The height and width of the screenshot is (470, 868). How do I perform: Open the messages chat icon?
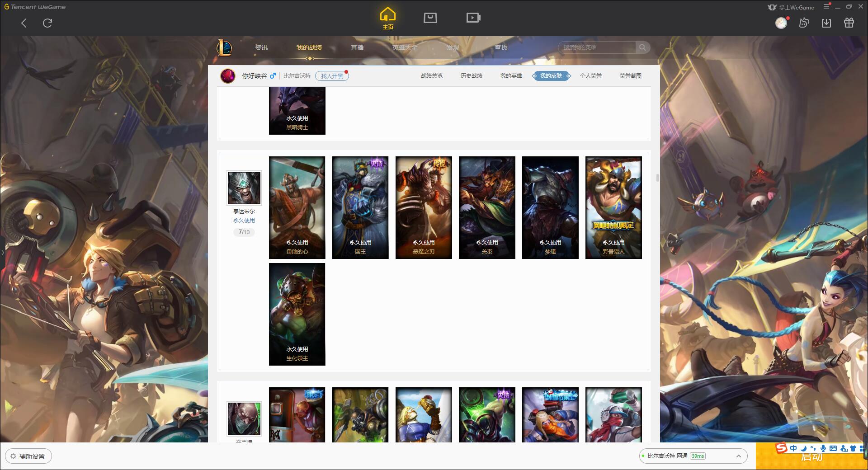click(x=804, y=23)
